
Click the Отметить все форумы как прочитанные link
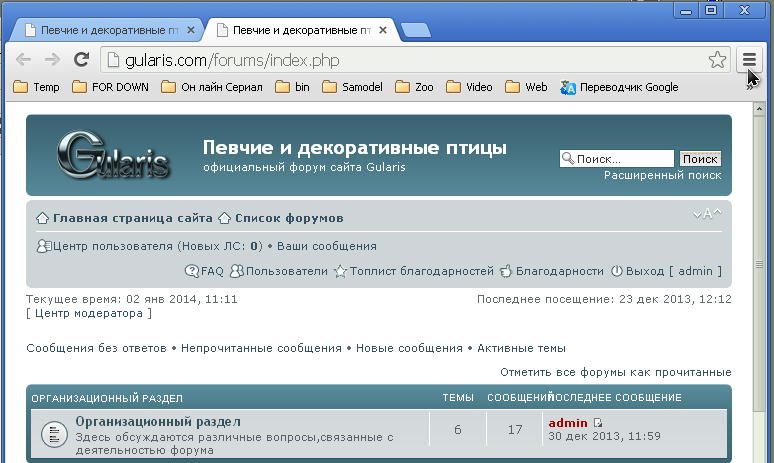[x=615, y=372]
